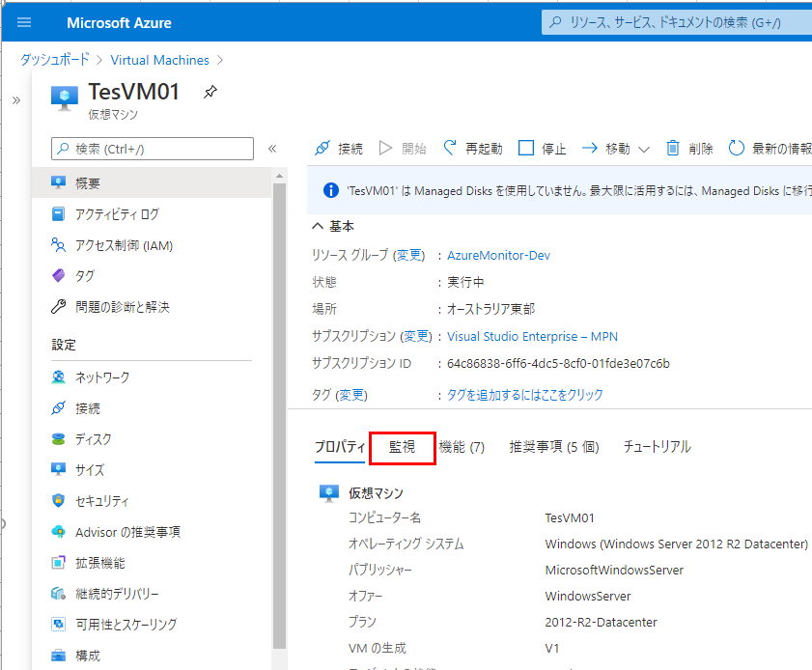
Task: Click the MicrosoftWindowsServer publisher value
Action: point(614,570)
